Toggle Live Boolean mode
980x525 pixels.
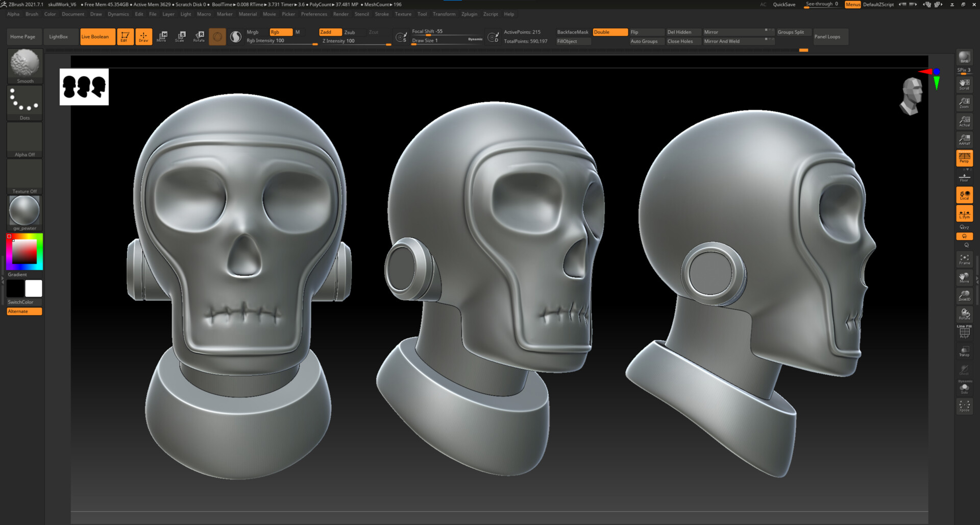tap(97, 36)
